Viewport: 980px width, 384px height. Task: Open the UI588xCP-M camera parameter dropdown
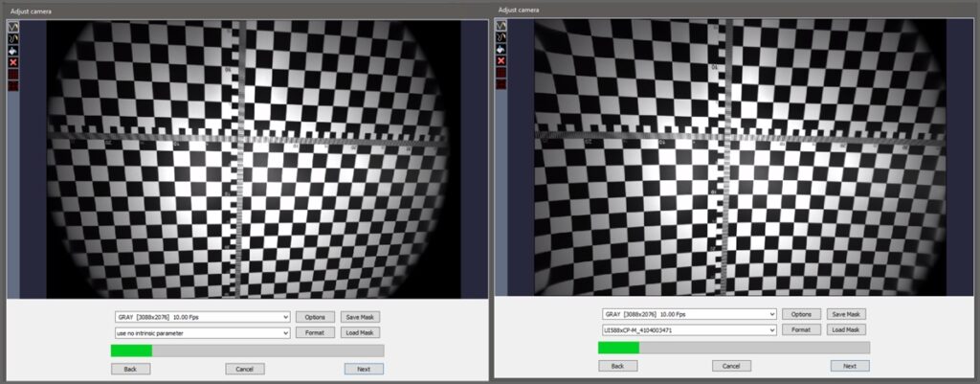pyautogui.click(x=689, y=329)
